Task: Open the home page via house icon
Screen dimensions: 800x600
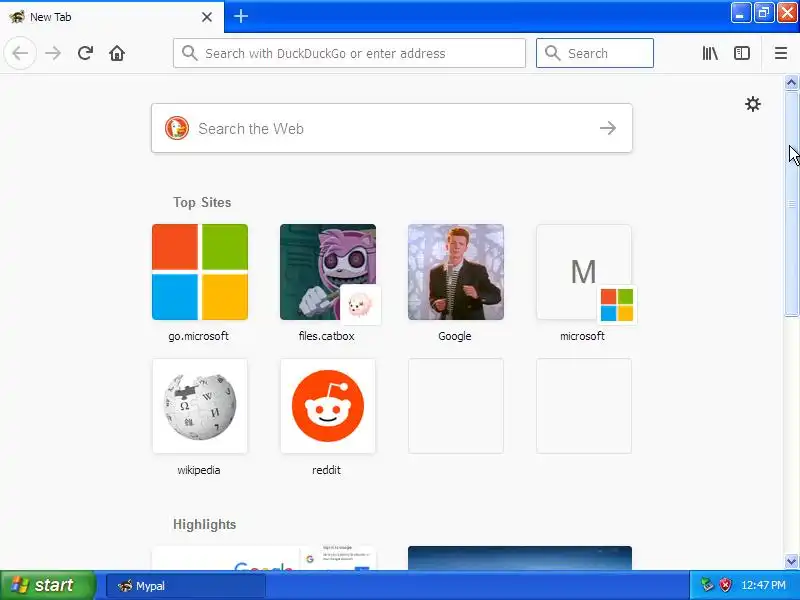Action: coord(117,53)
